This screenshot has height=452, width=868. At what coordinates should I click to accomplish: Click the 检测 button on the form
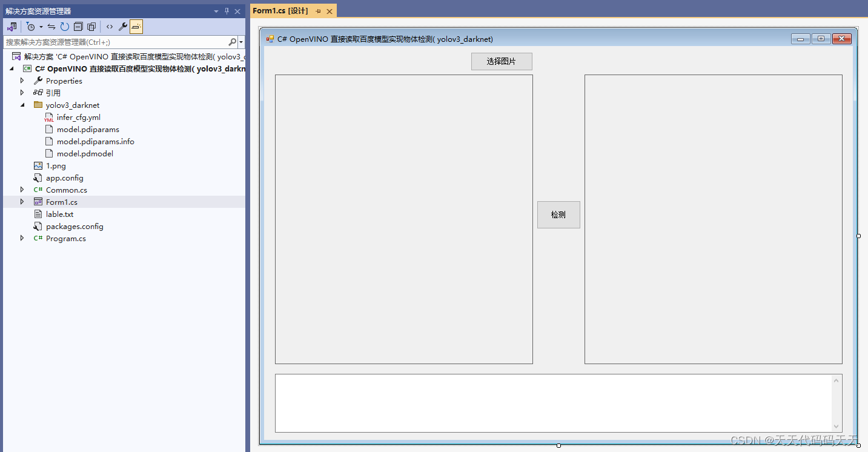(x=558, y=214)
